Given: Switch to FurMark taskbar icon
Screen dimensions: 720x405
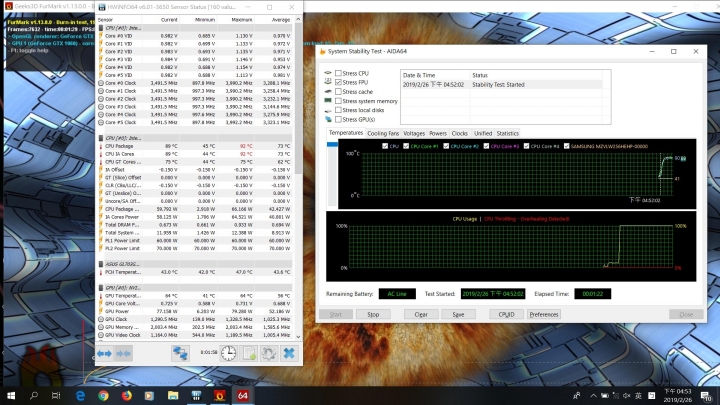Looking at the screenshot, I should click(x=219, y=395).
